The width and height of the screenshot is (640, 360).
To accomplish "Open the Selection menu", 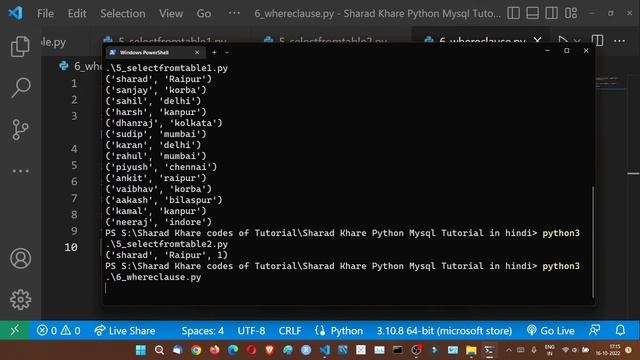I will (x=122, y=13).
